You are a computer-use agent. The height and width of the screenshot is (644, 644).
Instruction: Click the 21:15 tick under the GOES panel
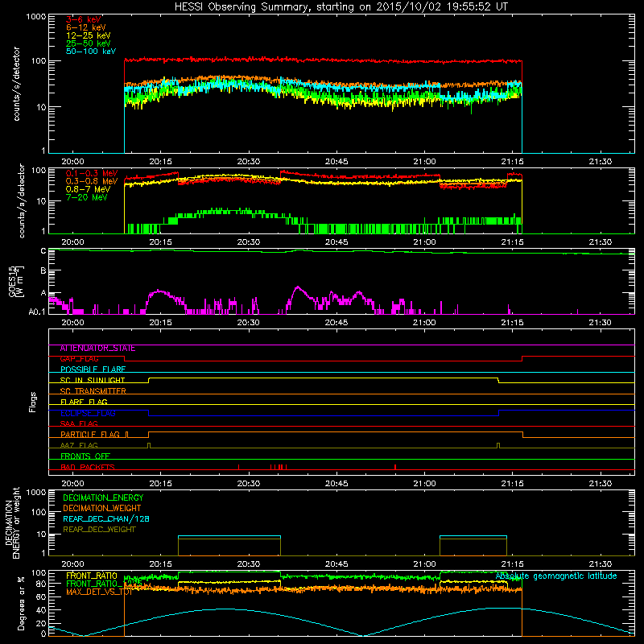[x=512, y=323]
